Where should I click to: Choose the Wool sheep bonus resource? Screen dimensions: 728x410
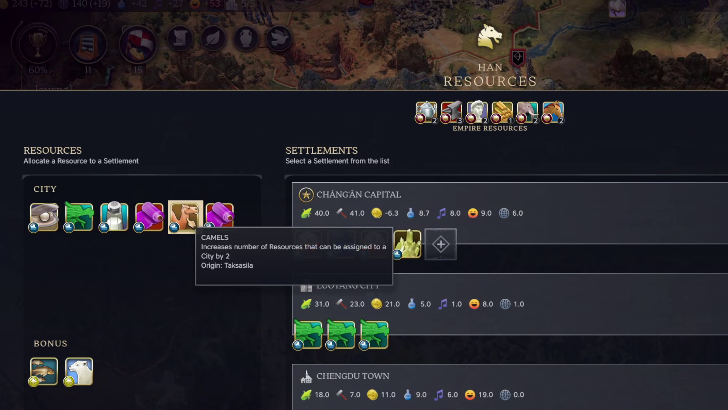click(x=79, y=371)
